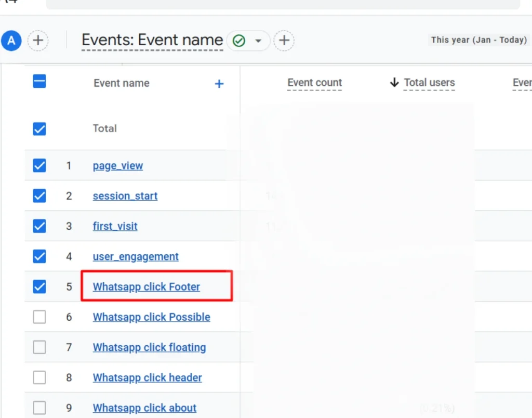
Task: Check the Whatsapp click about checkbox
Action: pyautogui.click(x=39, y=408)
